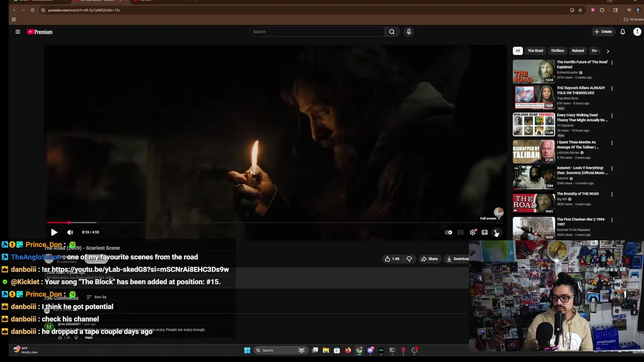Go back in browser history
The width and height of the screenshot is (644, 362).
click(14, 10)
